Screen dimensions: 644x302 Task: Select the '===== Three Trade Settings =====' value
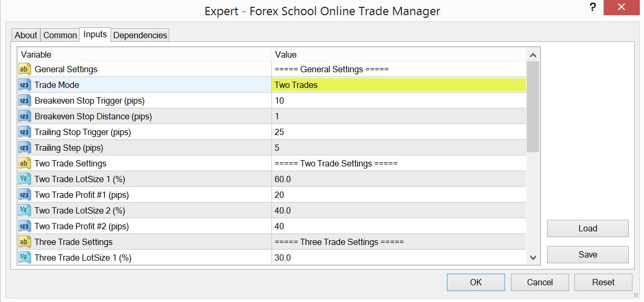coord(339,242)
